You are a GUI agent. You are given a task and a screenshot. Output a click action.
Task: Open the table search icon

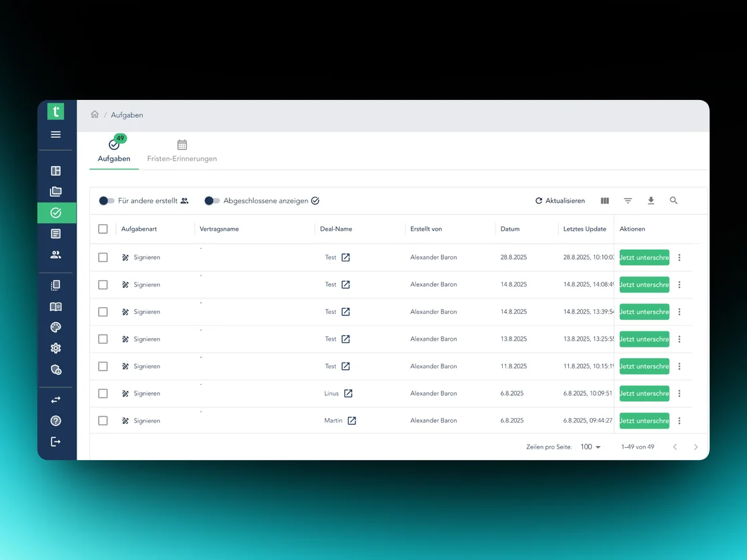[x=674, y=201]
